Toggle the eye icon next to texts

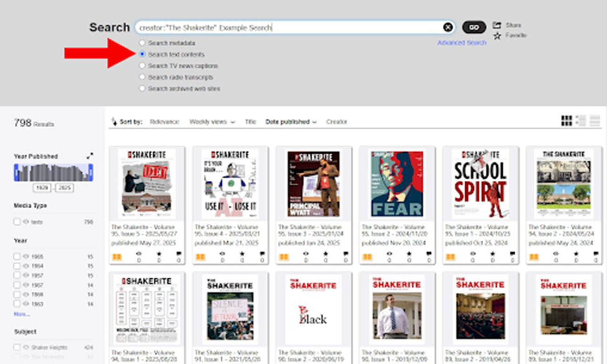pyautogui.click(x=26, y=222)
